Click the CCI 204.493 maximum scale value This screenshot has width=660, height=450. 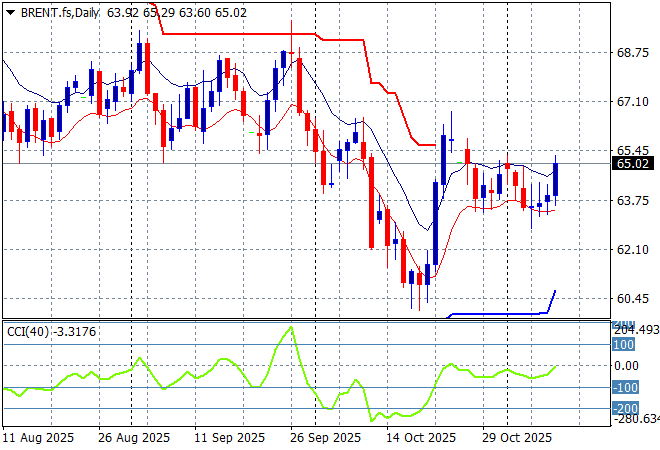coord(636,330)
